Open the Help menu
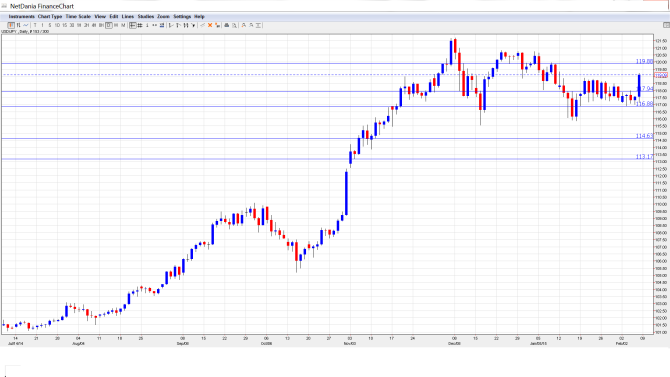670x377 pixels. coord(200,16)
